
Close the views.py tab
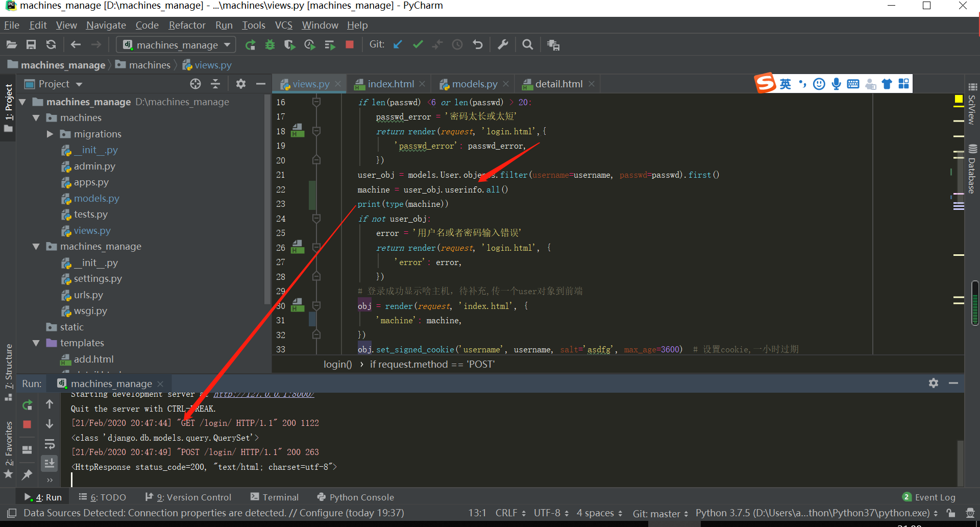[x=338, y=84]
